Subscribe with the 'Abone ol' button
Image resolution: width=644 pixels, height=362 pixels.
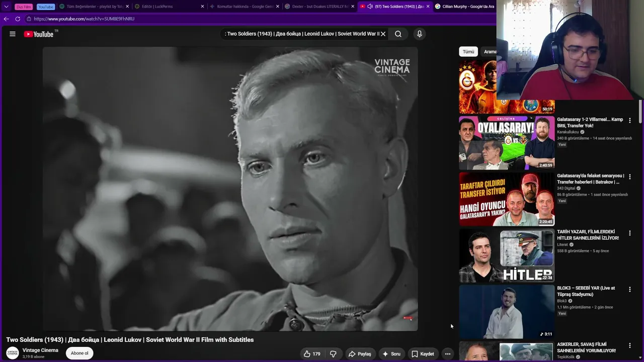pos(79,353)
